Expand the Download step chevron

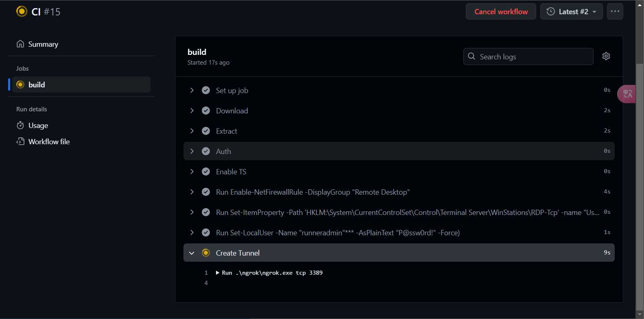pyautogui.click(x=192, y=111)
